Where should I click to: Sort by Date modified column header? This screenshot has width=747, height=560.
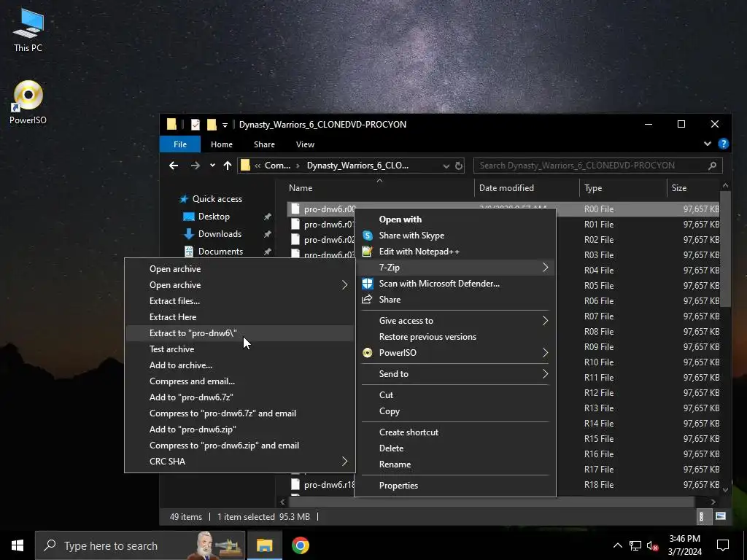point(527,188)
